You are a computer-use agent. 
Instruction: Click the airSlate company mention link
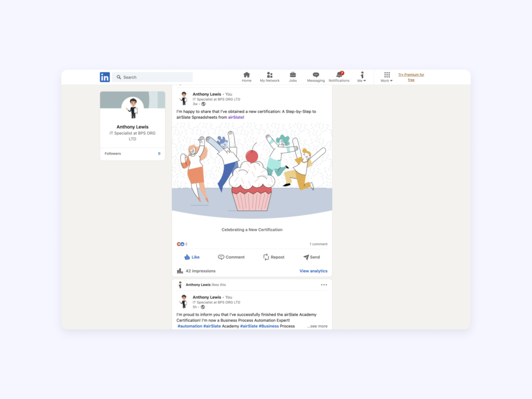pyautogui.click(x=235, y=117)
